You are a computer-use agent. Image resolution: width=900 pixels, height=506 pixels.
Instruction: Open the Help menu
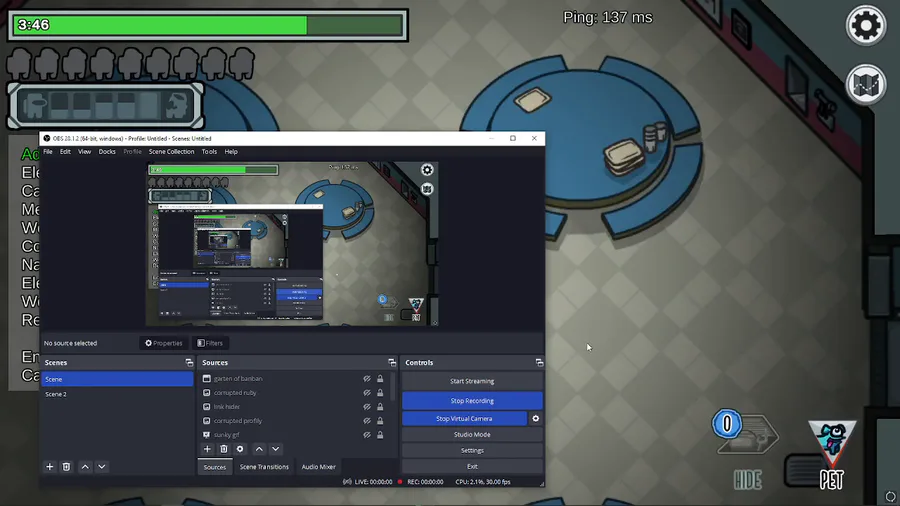coord(231,151)
